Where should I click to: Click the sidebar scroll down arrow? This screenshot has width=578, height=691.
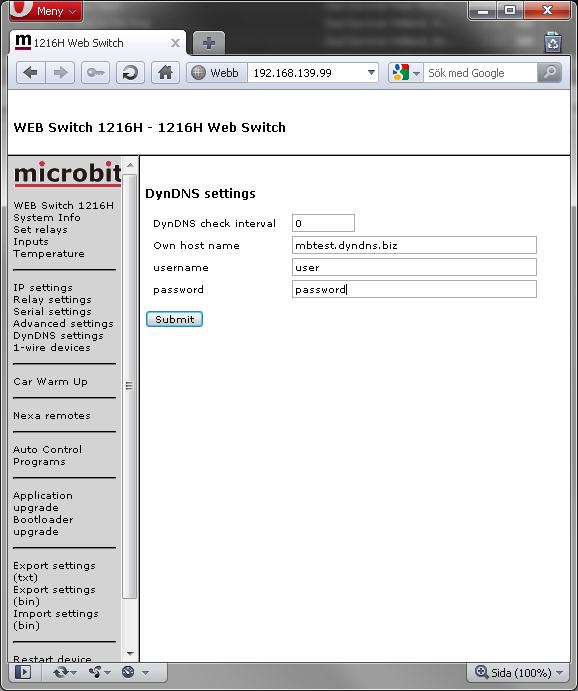pyautogui.click(x=130, y=653)
